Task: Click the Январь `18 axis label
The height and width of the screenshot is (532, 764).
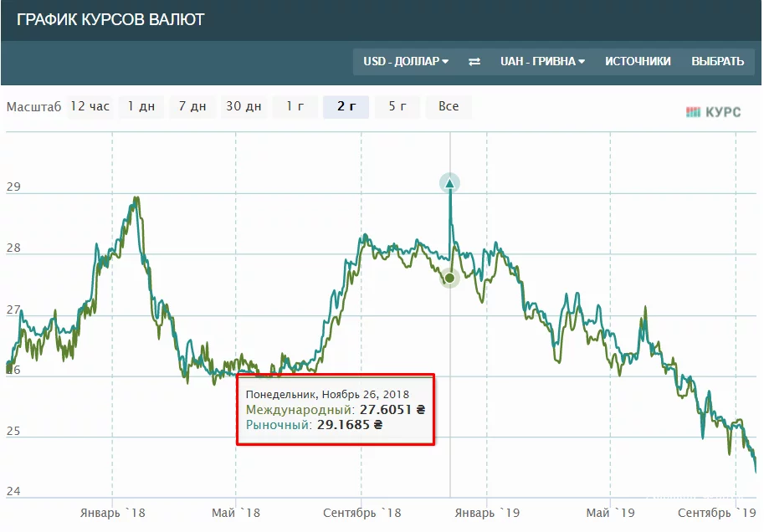Action: click(x=113, y=513)
